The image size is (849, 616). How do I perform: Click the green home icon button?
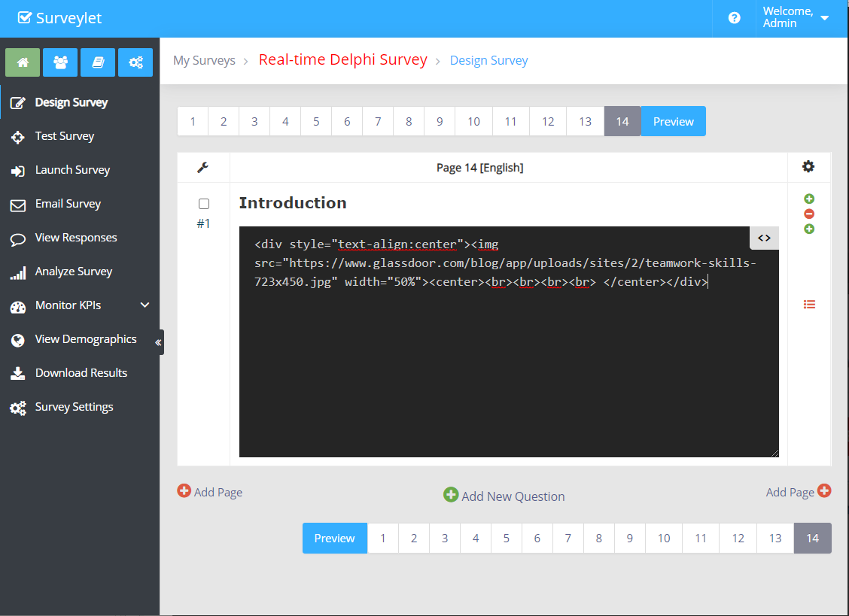[23, 62]
